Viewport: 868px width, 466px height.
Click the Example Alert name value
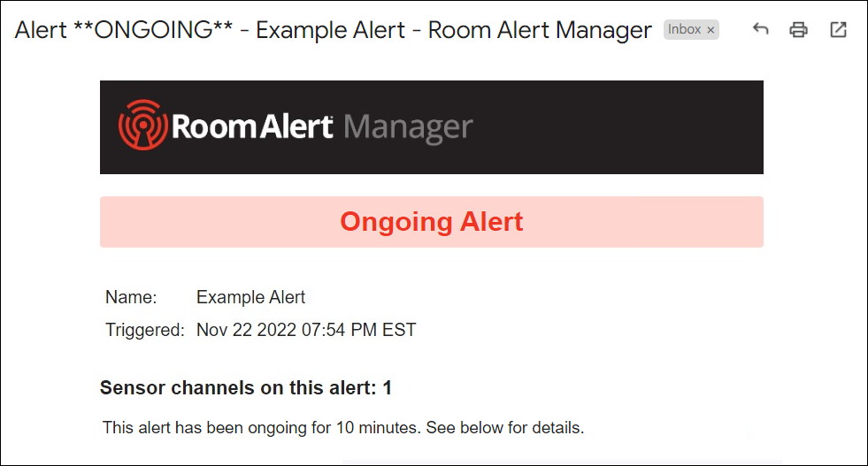pos(250,297)
